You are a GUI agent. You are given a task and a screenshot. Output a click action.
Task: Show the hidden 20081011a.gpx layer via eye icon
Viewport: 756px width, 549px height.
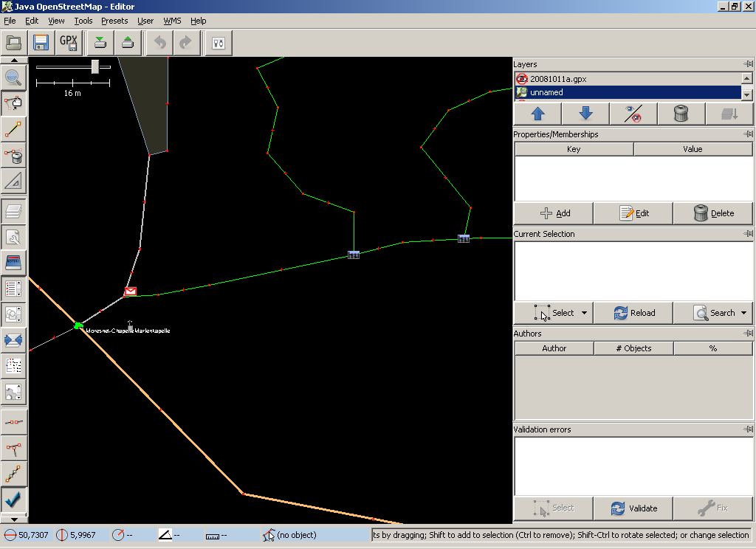tap(522, 78)
